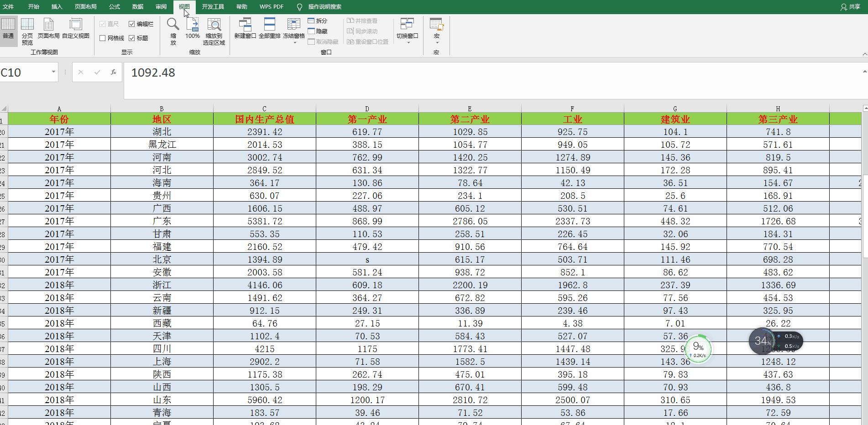Open a New Window (新建窗口)

[245, 28]
